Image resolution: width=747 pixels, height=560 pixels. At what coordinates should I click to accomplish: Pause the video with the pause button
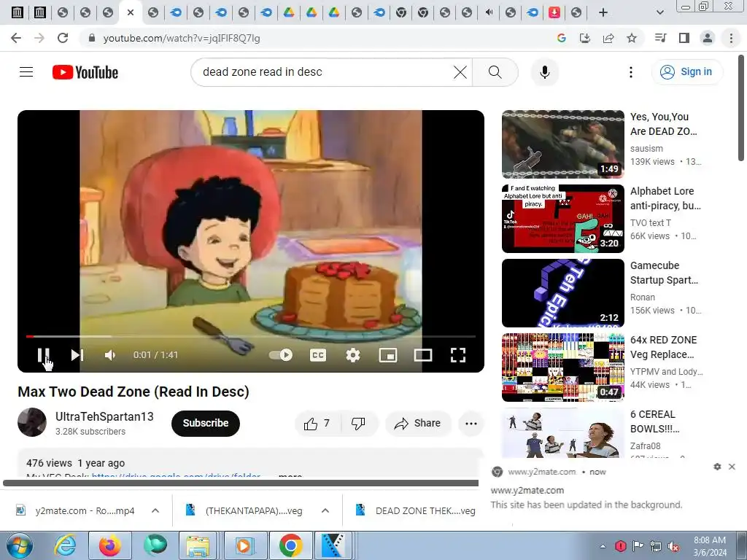[x=43, y=355]
